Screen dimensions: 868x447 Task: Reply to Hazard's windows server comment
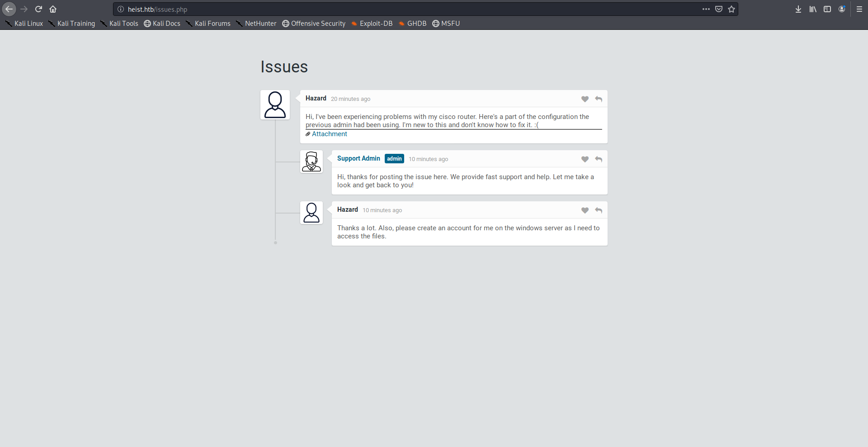(x=599, y=210)
